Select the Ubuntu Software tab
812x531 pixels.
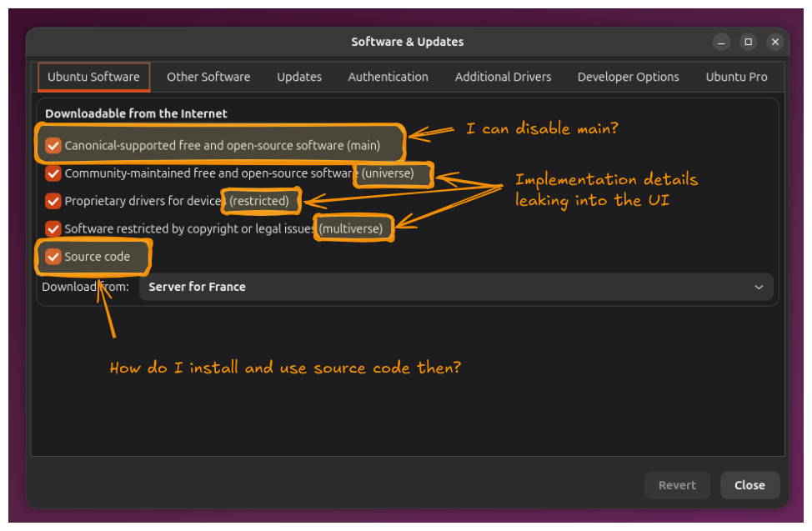pyautogui.click(x=93, y=77)
